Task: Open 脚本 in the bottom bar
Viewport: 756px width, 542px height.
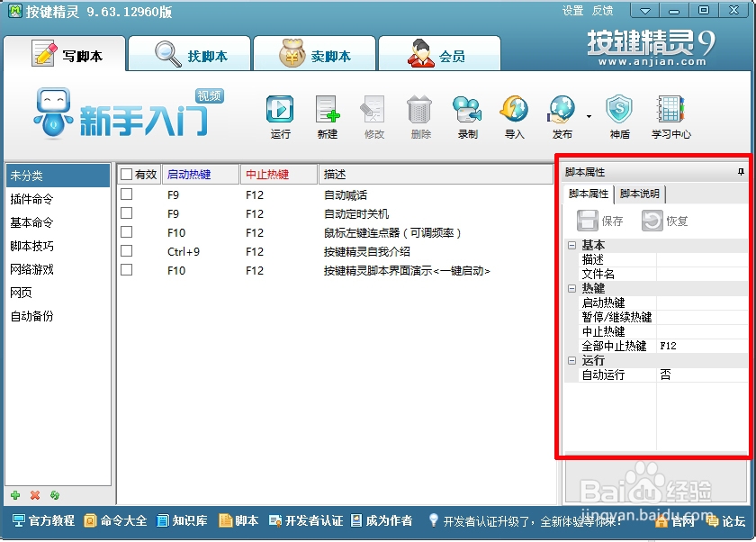Action: pos(238,520)
